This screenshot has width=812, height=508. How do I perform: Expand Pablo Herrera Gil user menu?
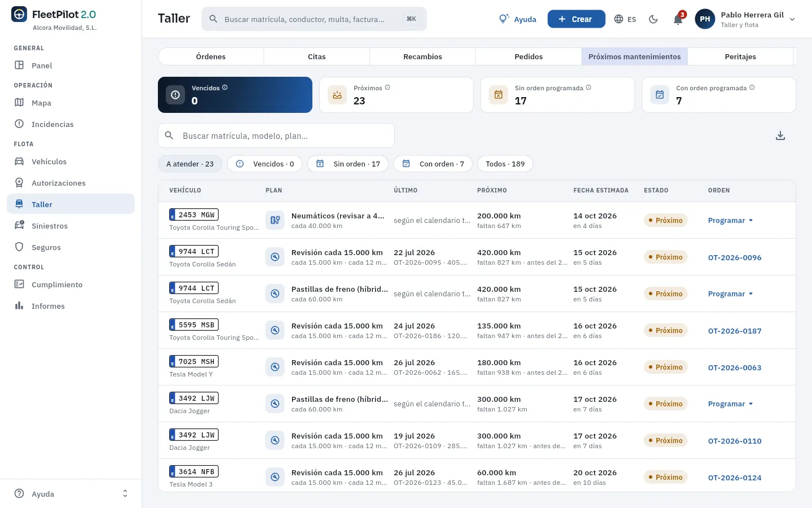pyautogui.click(x=745, y=19)
